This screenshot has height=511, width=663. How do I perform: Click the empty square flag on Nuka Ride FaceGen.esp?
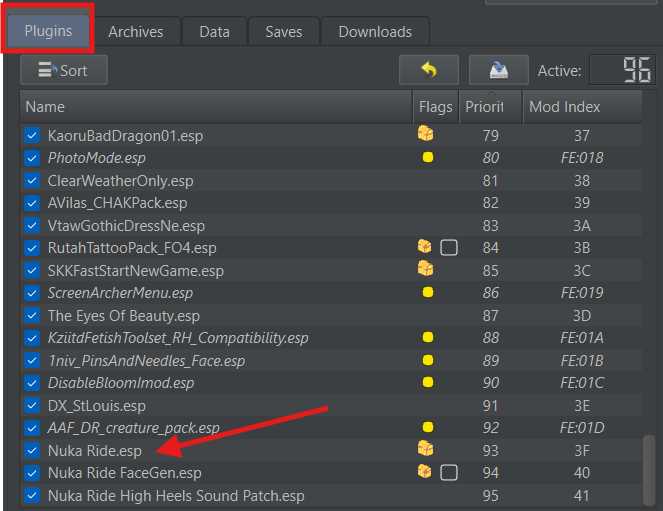pyautogui.click(x=449, y=473)
